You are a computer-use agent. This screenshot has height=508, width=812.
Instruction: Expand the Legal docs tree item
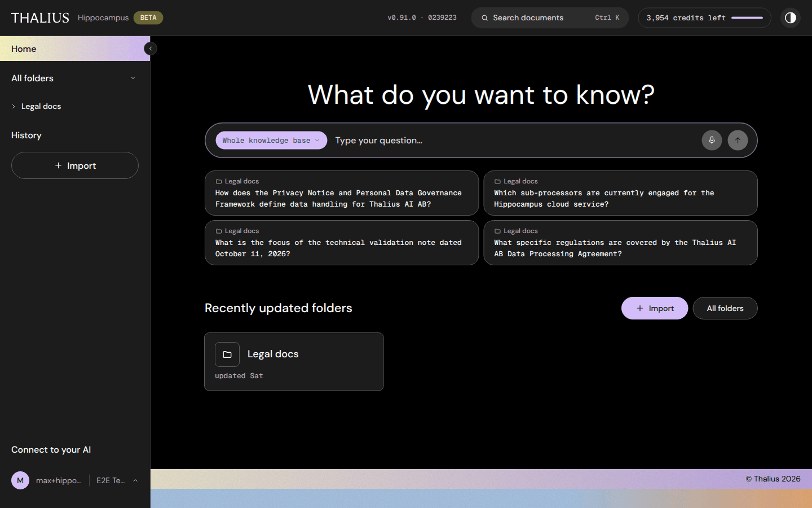14,106
